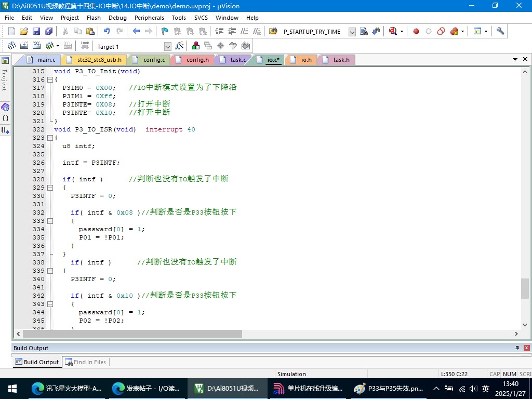Open Find in Files dialog icon
532x399 pixels.
tap(273, 32)
